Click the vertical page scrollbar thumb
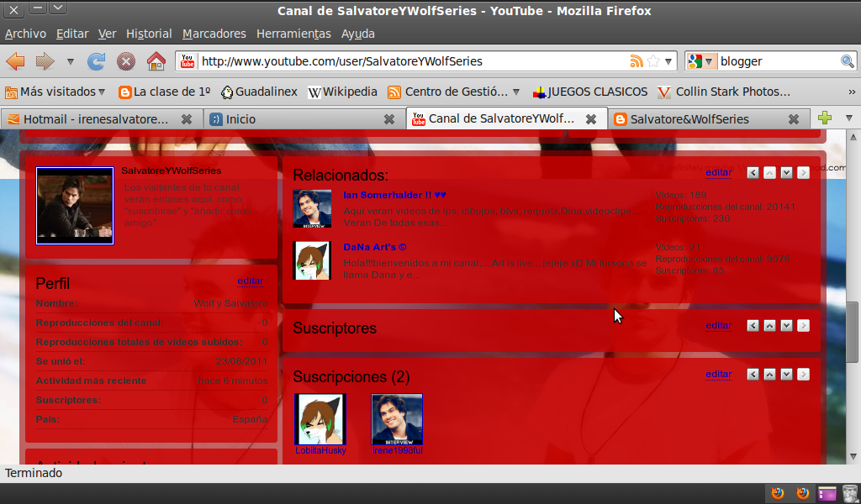861x504 pixels. pos(853,332)
